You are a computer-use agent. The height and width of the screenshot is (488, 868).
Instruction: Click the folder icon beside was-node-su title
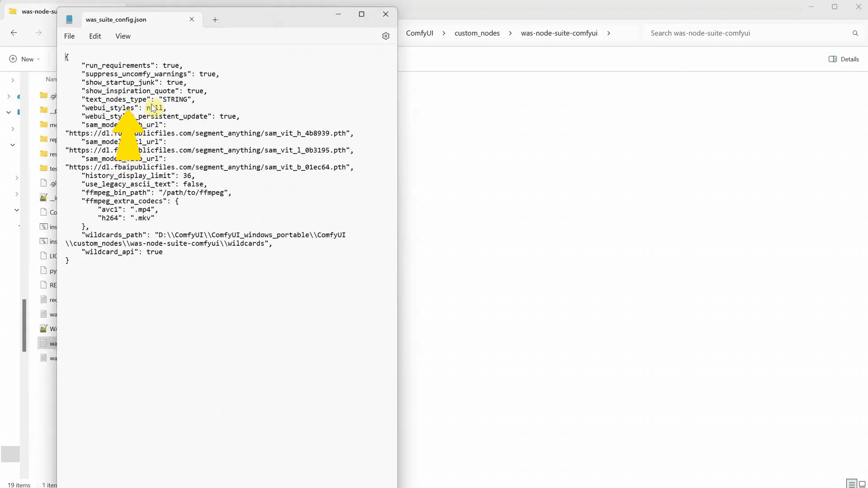point(12,11)
